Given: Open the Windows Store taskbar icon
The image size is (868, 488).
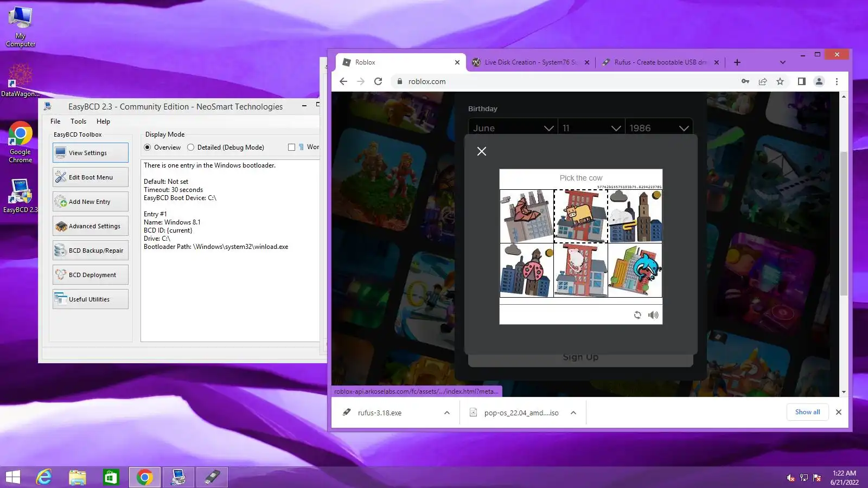Looking at the screenshot, I should point(111,477).
